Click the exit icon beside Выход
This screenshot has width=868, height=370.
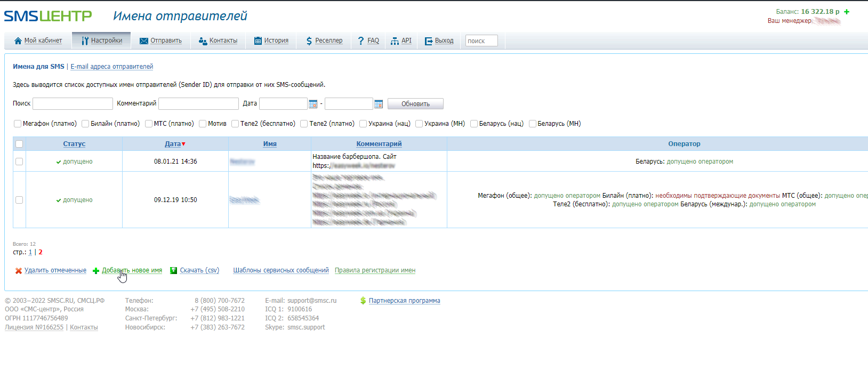(429, 41)
